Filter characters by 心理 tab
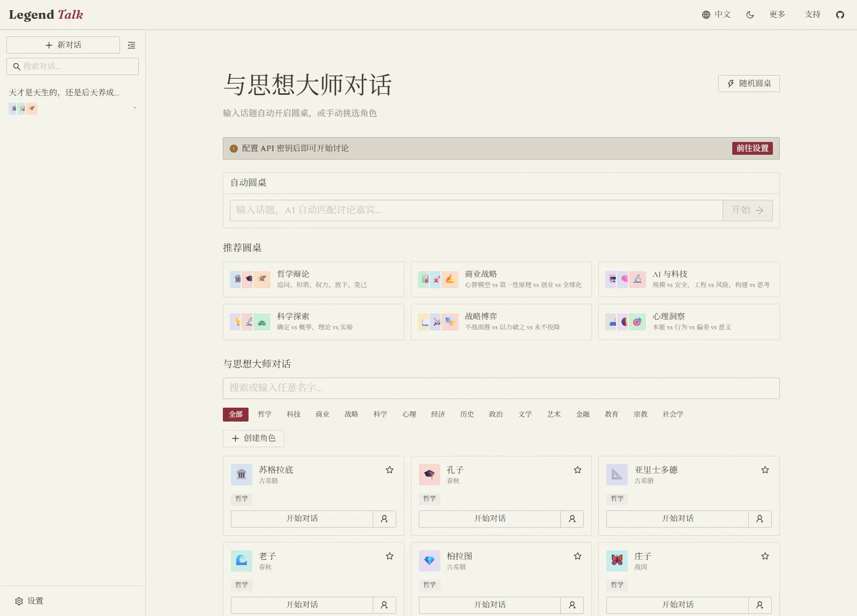 [409, 415]
